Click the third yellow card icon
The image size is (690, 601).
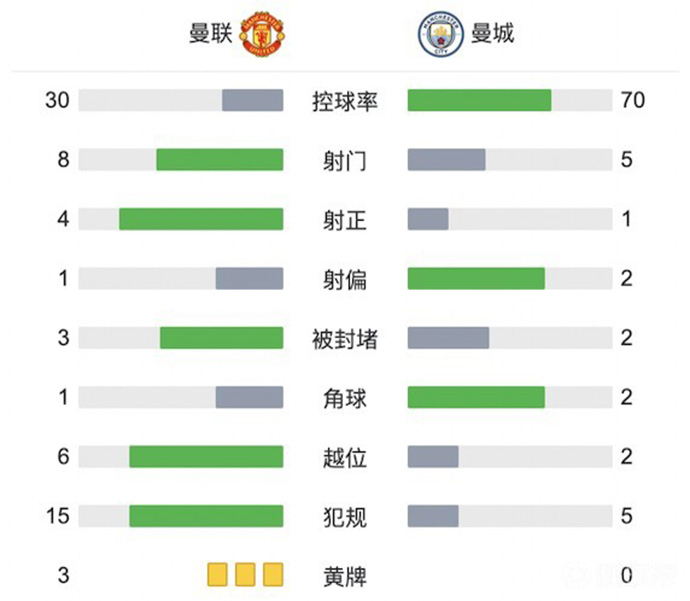click(272, 575)
